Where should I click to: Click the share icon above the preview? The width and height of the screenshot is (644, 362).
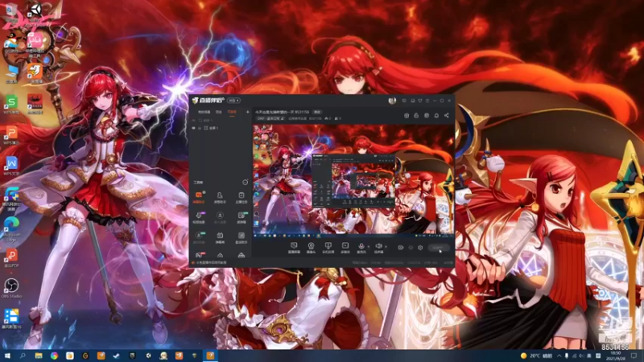click(x=447, y=116)
